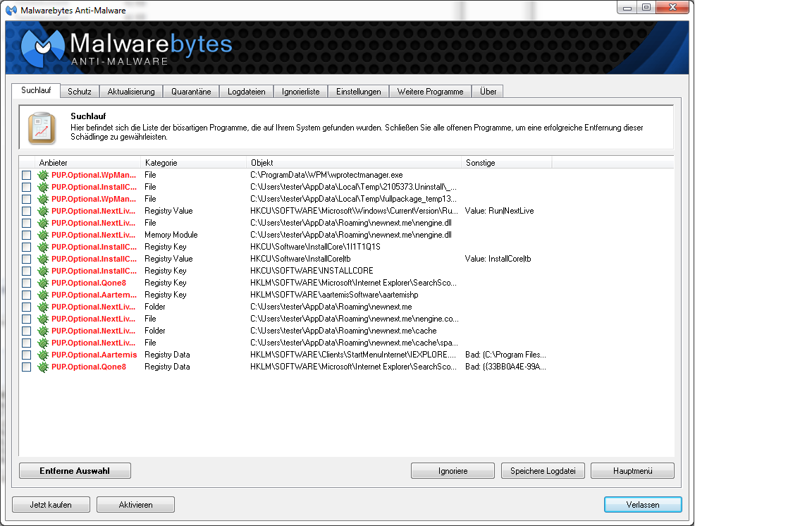Tick checkbox for InstallCore\1I1T1Q1S key
812x526 pixels.
(26, 247)
